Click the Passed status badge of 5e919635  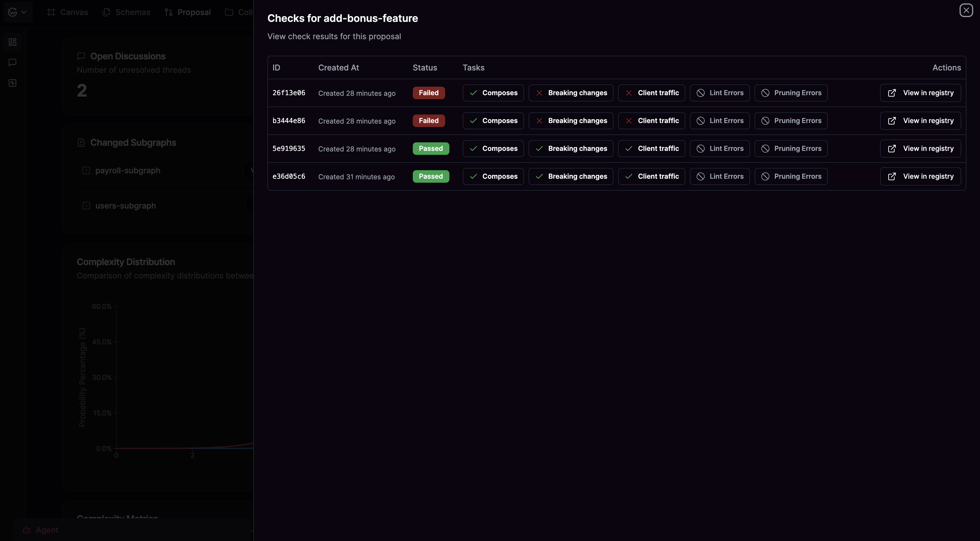pyautogui.click(x=431, y=149)
